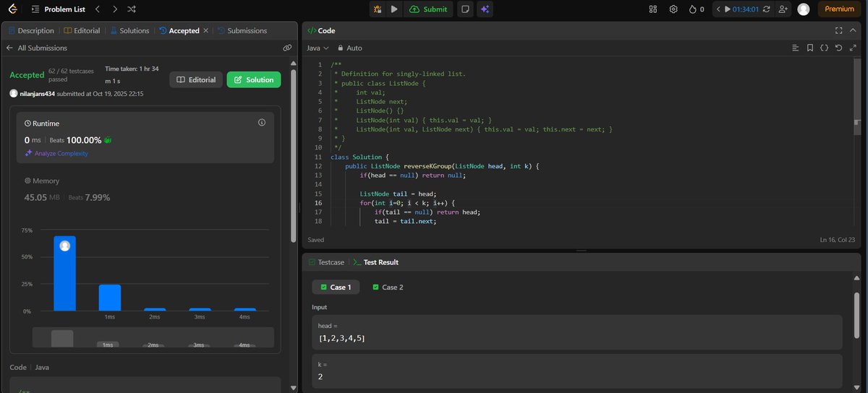
Task: Click the invite user icon
Action: click(x=783, y=9)
